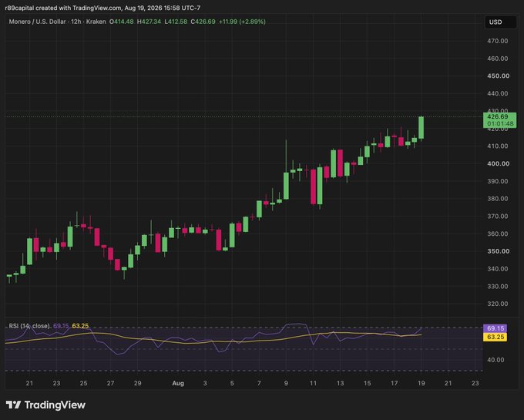
Task: Click the TradingView logo icon
Action: pyautogui.click(x=13, y=405)
